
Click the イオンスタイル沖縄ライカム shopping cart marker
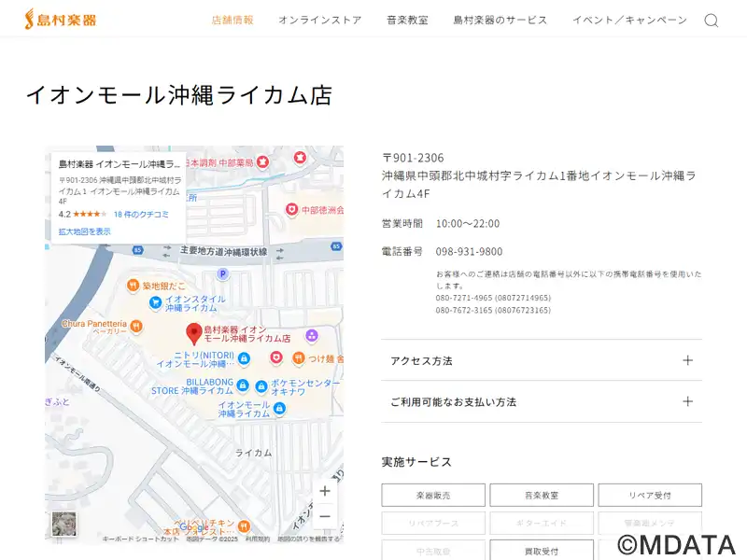point(155,302)
